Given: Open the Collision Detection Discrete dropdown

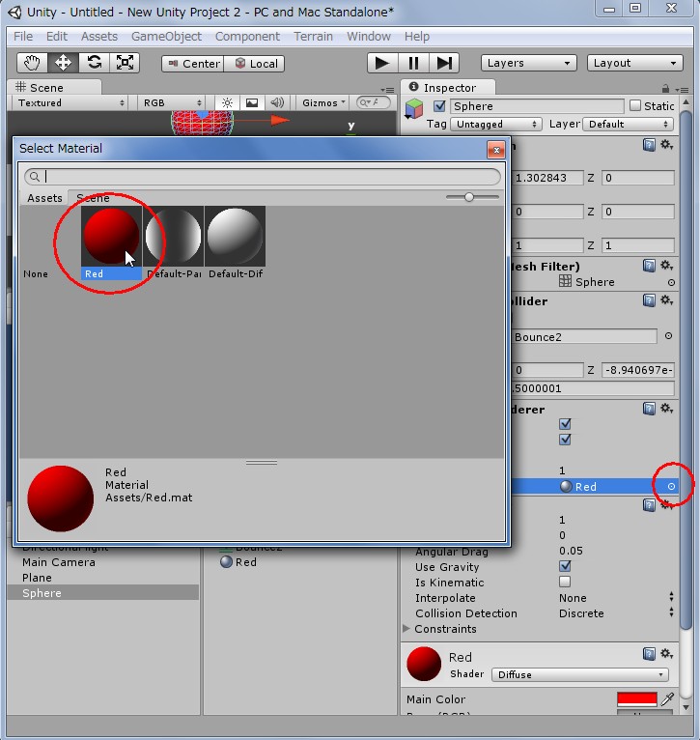Looking at the screenshot, I should pos(617,613).
